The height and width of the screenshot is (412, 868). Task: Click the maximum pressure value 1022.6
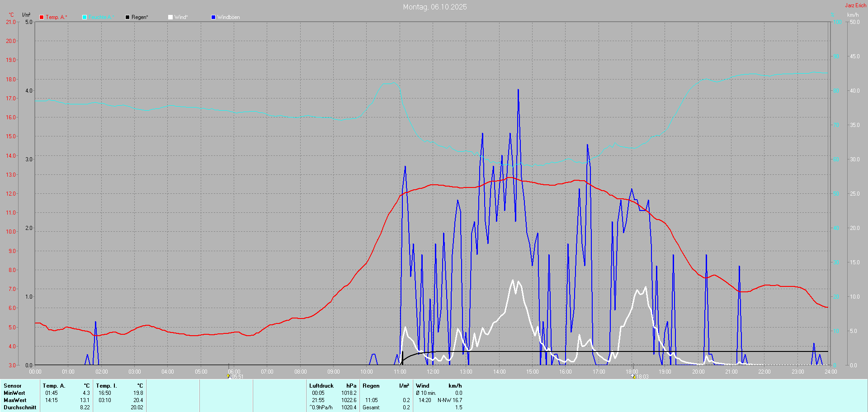(x=349, y=400)
